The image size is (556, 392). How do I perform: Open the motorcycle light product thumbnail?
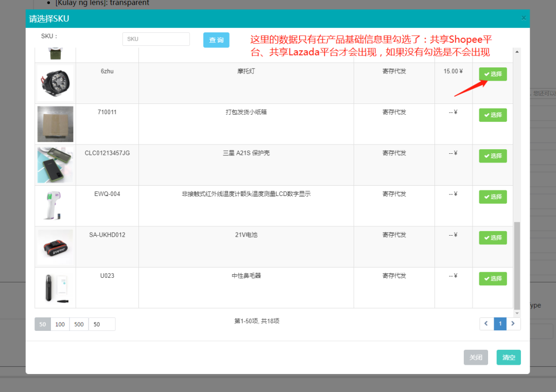point(55,83)
